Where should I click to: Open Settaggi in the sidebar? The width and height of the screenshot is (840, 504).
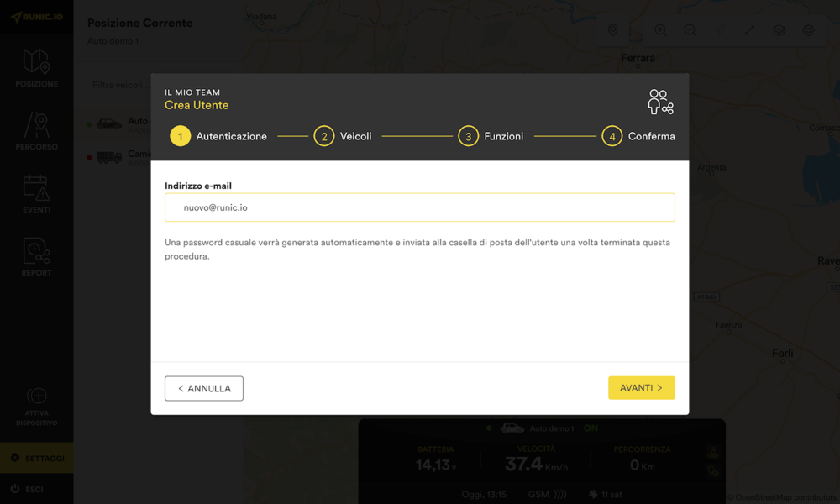tap(36, 458)
